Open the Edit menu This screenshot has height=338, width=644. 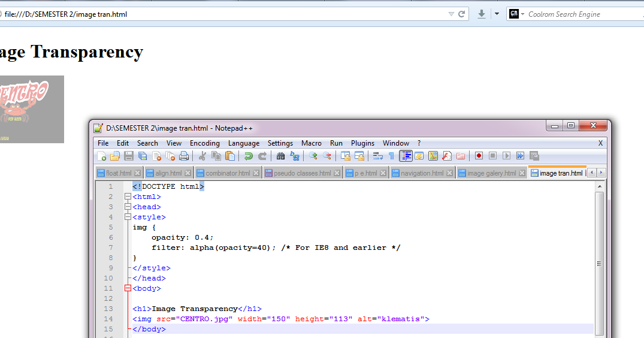tap(122, 143)
